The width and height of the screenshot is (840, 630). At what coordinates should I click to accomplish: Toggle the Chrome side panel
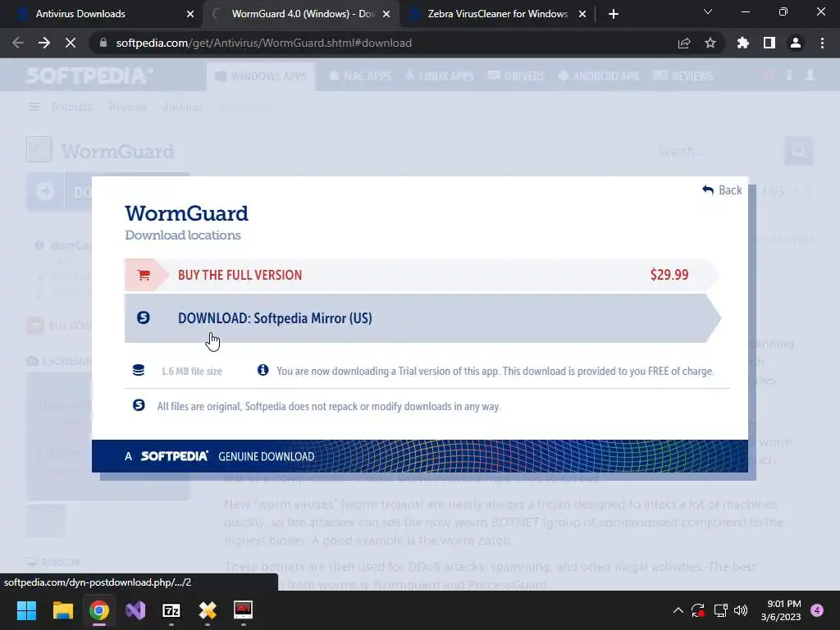coord(769,43)
